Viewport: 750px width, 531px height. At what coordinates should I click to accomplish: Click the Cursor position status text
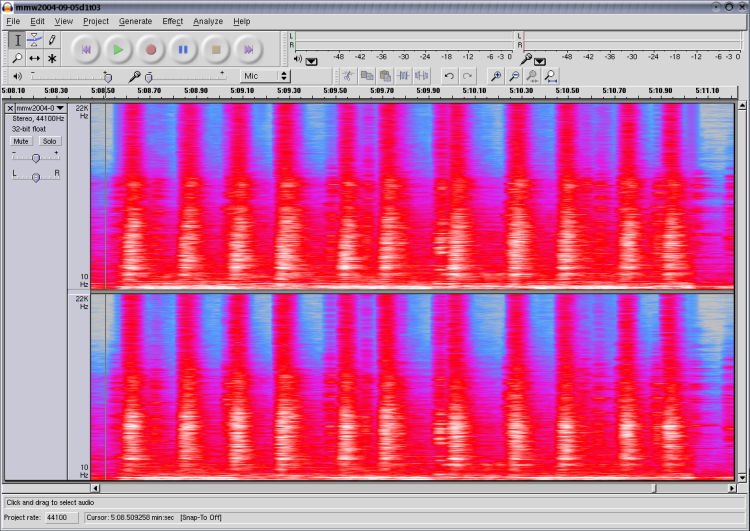(130, 518)
